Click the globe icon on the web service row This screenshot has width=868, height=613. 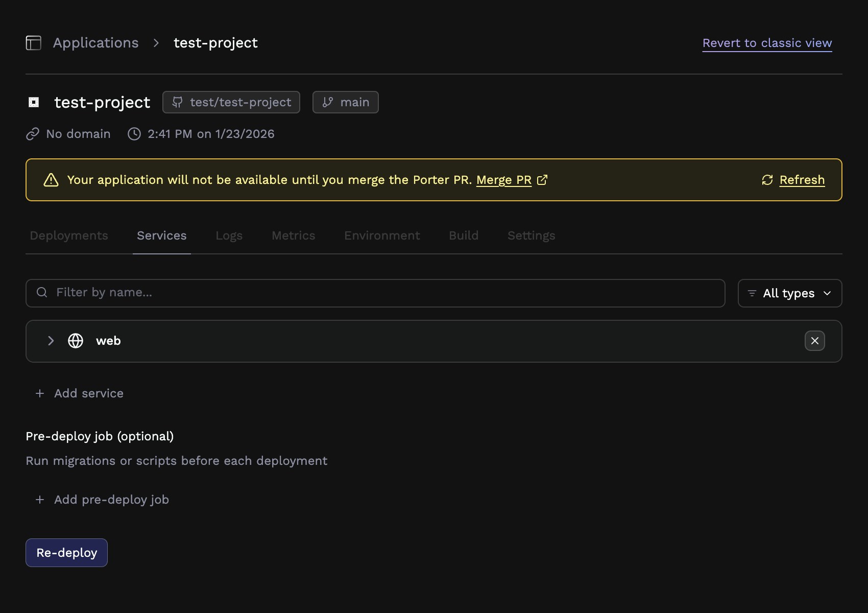[75, 341]
